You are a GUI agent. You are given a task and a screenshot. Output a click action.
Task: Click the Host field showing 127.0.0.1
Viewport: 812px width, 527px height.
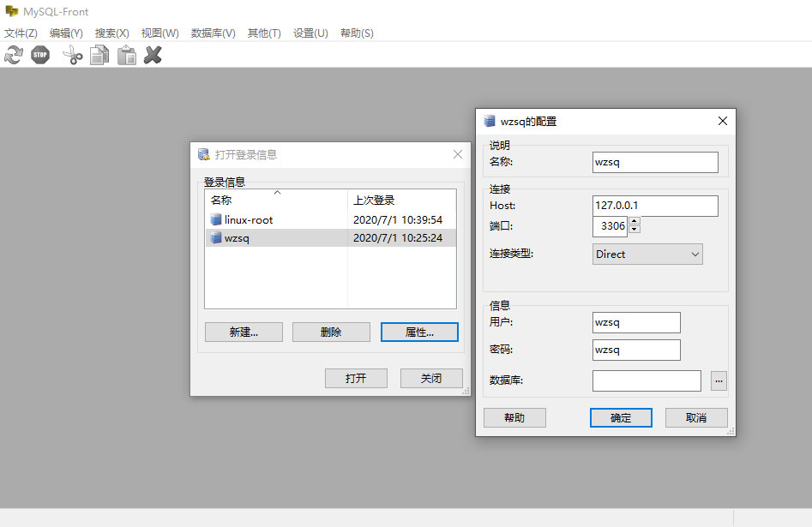655,206
